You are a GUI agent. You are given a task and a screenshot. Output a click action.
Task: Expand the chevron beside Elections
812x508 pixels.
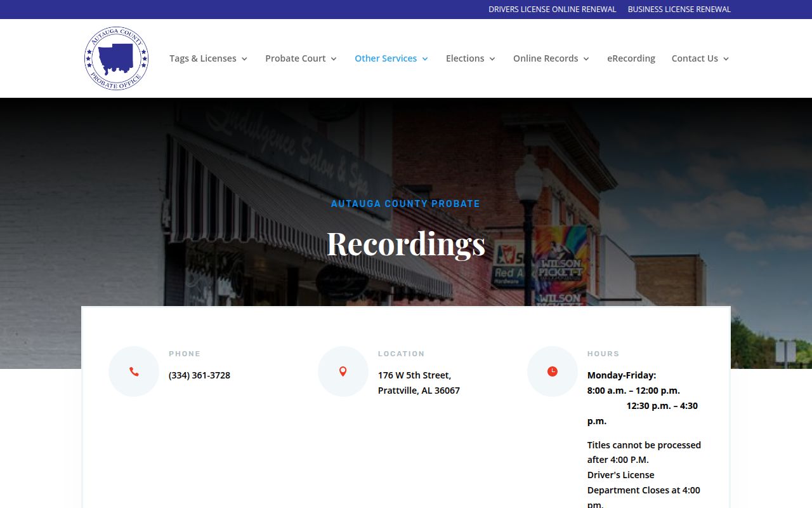492,59
